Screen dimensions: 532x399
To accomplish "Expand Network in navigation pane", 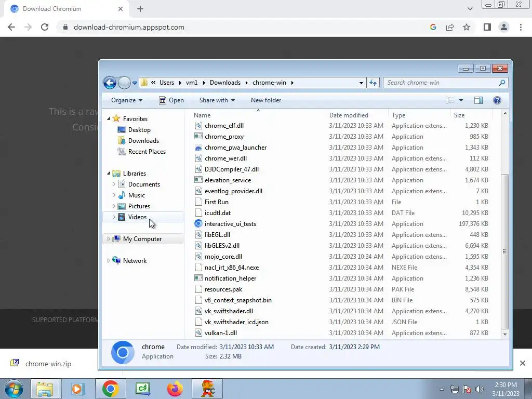I will (109, 261).
